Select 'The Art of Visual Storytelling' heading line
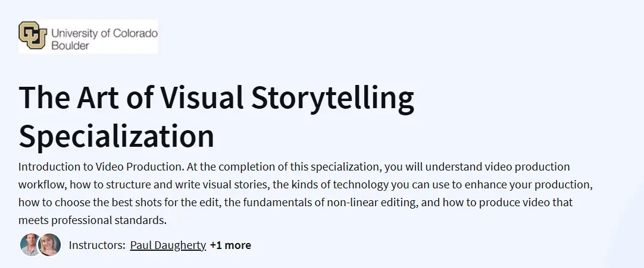Viewport: 644px width, 268px height. 217,98
